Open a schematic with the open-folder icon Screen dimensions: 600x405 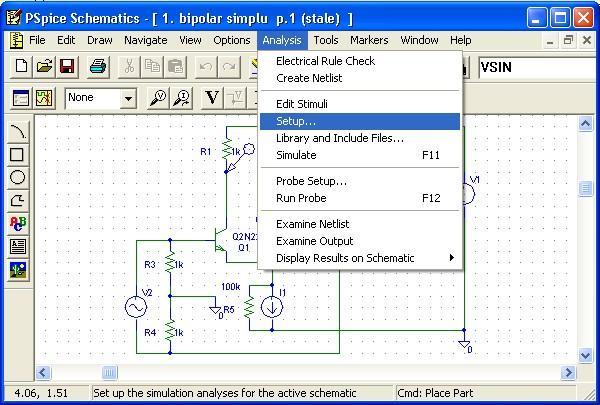click(44, 67)
